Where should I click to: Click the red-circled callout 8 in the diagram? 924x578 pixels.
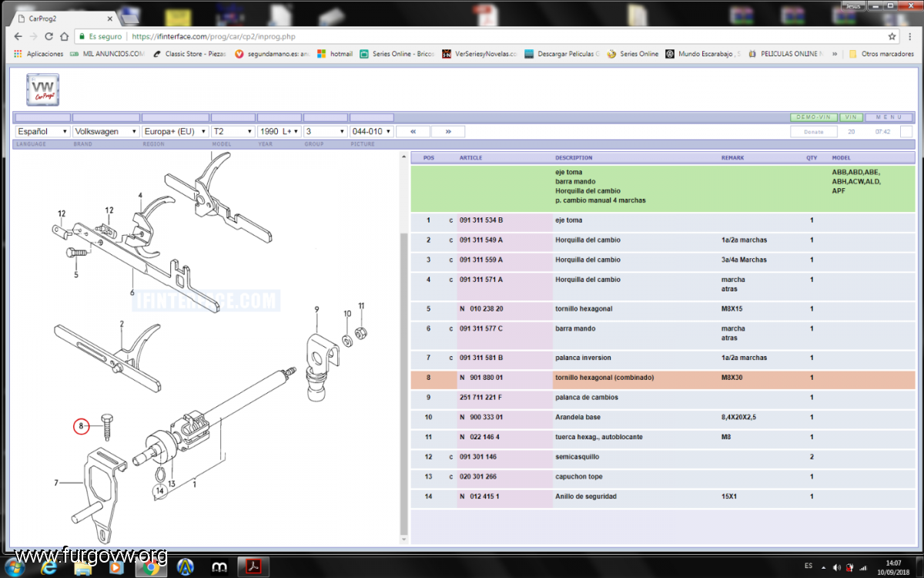tap(82, 425)
